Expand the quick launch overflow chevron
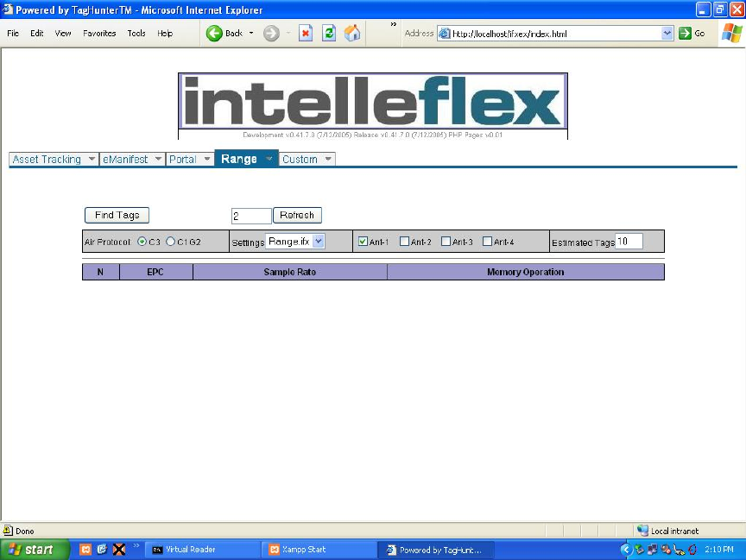The image size is (746, 560). click(136, 545)
